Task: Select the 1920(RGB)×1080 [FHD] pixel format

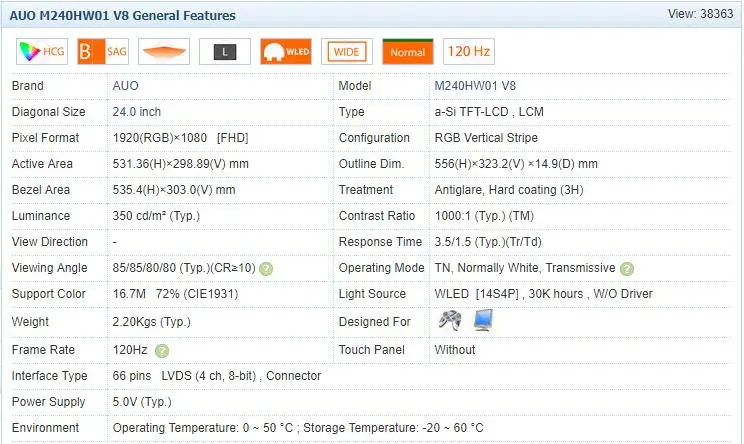Action: pos(180,138)
